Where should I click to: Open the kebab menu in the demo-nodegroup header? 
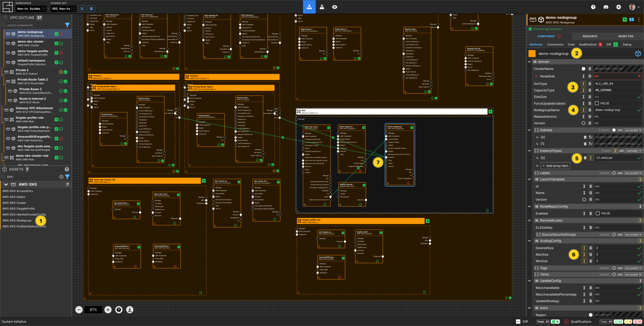(639, 19)
